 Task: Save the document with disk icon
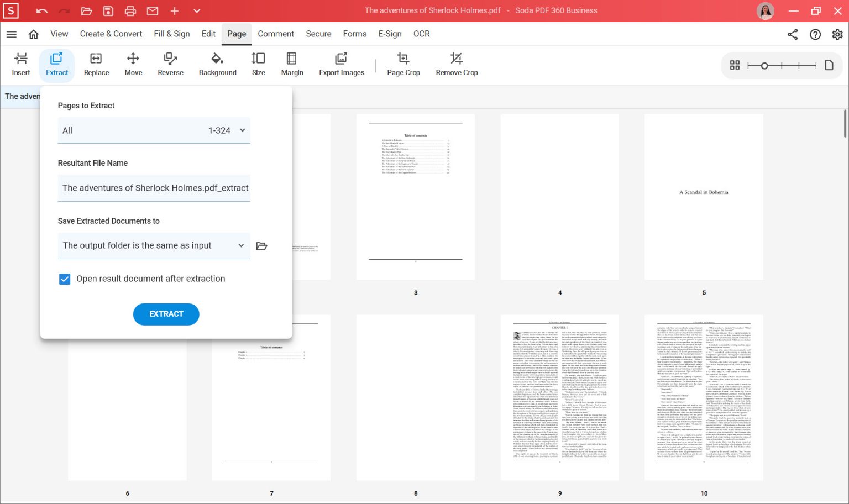[108, 11]
